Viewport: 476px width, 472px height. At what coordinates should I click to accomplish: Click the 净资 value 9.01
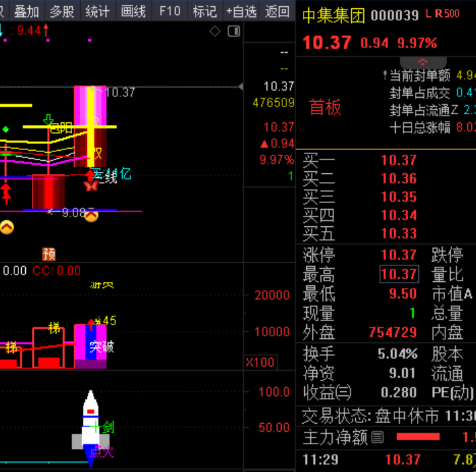click(402, 373)
